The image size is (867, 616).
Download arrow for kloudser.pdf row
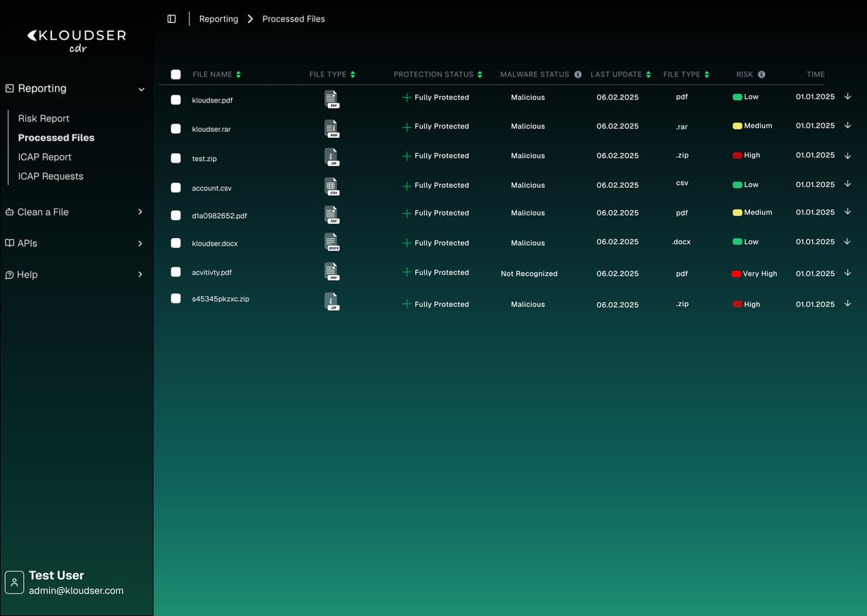847,97
